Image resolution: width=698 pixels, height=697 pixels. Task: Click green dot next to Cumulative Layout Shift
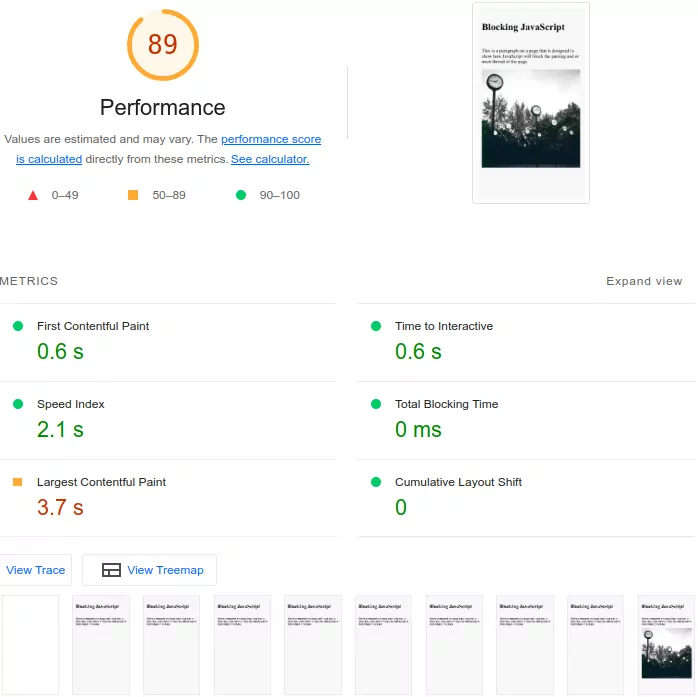[376, 482]
